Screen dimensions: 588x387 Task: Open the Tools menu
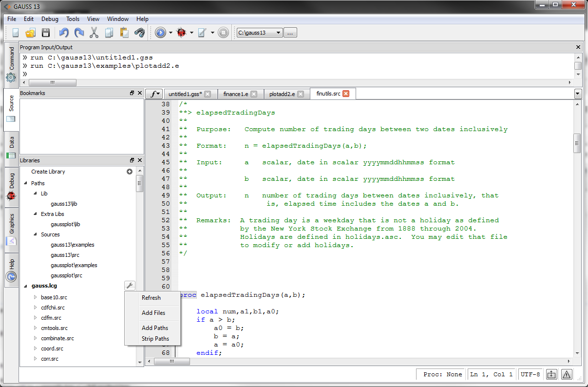click(x=73, y=19)
